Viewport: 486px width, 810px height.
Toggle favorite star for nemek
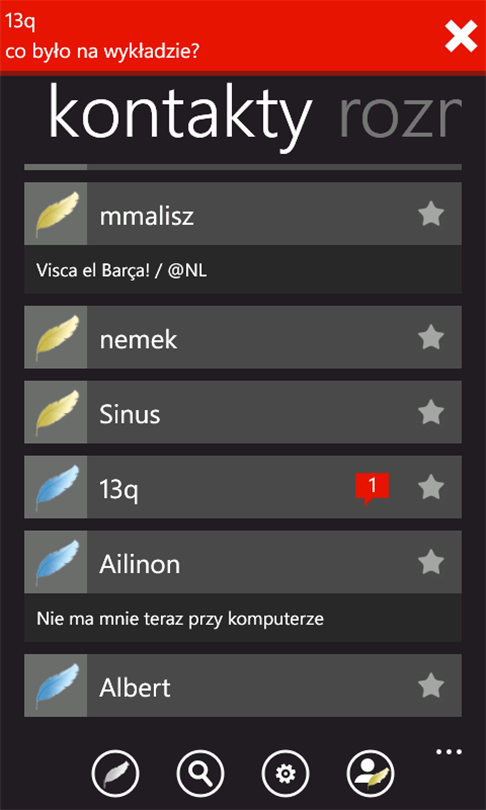point(431,337)
